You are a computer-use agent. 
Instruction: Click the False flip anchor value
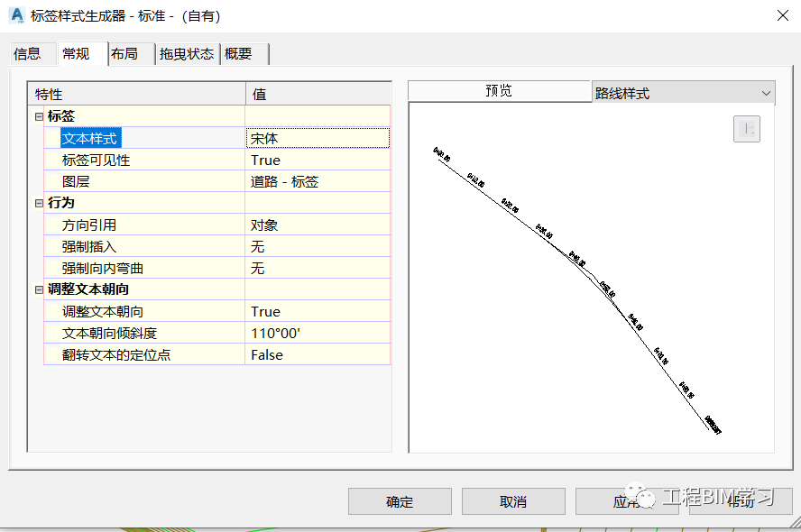[318, 355]
